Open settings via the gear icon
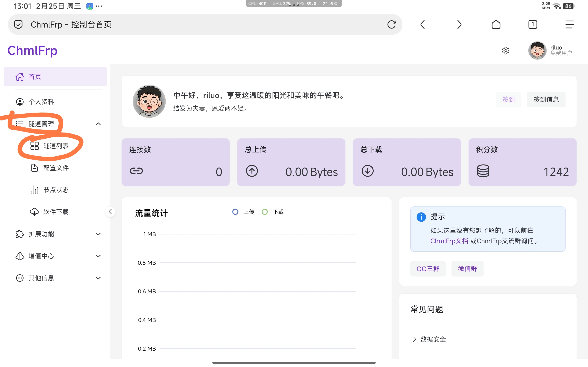 [x=506, y=51]
